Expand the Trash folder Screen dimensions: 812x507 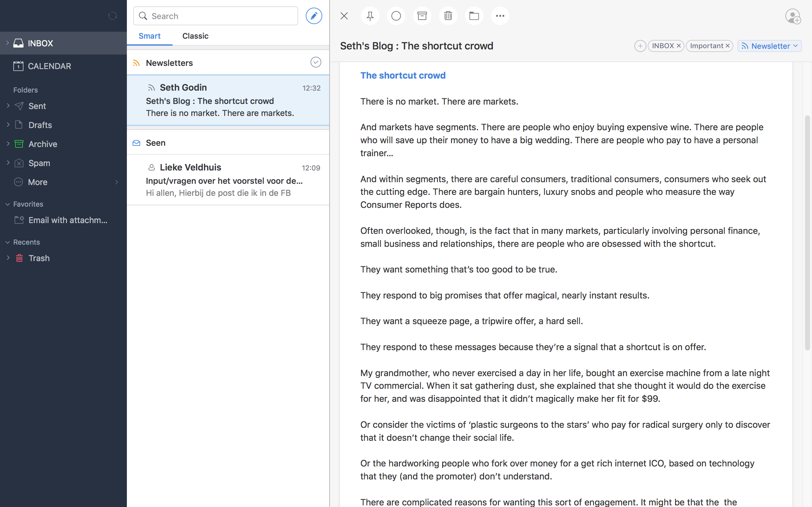[x=8, y=258]
